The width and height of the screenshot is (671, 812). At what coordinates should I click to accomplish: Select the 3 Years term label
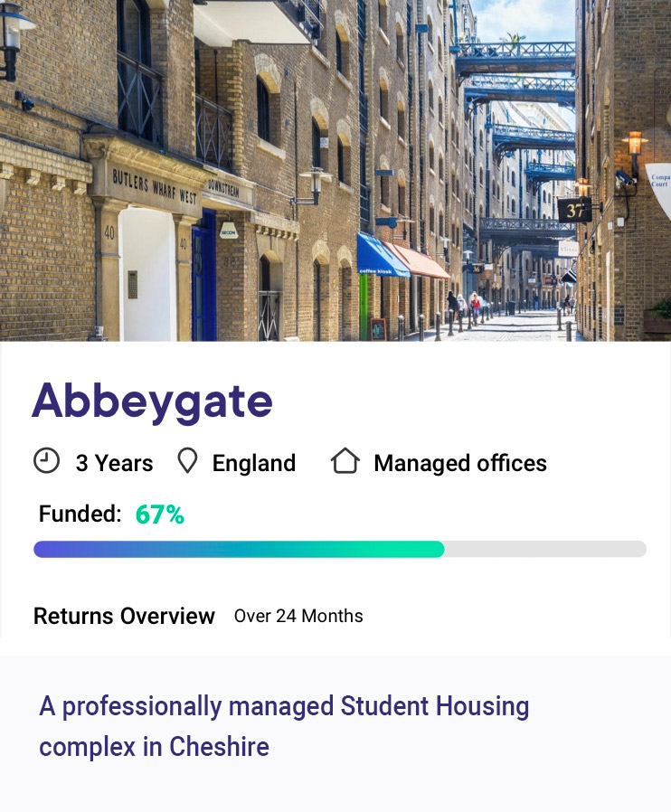coord(114,464)
